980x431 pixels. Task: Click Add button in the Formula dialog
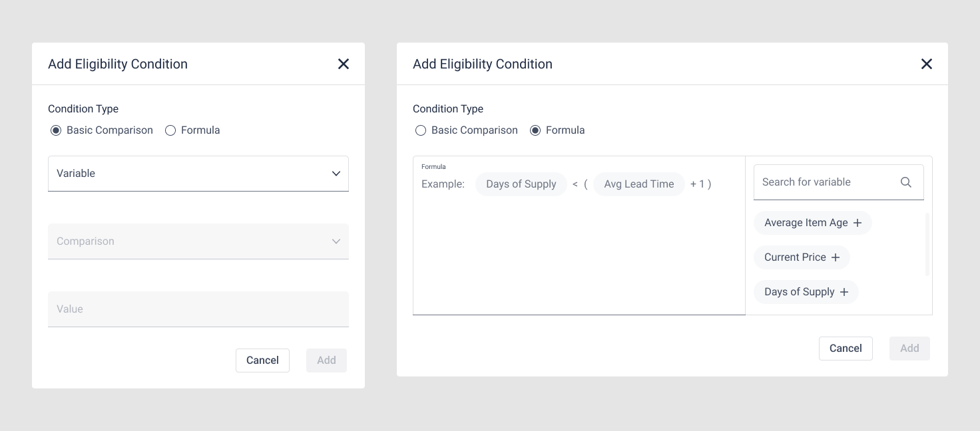909,349
